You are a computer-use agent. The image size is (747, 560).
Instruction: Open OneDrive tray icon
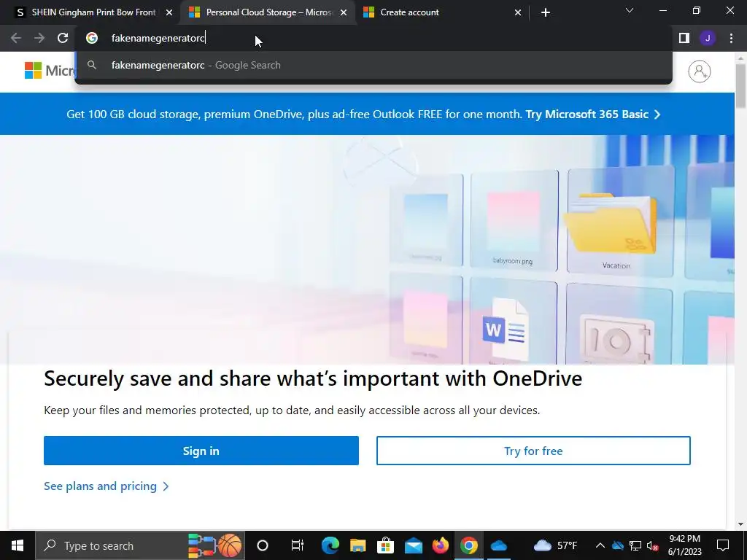pos(617,545)
